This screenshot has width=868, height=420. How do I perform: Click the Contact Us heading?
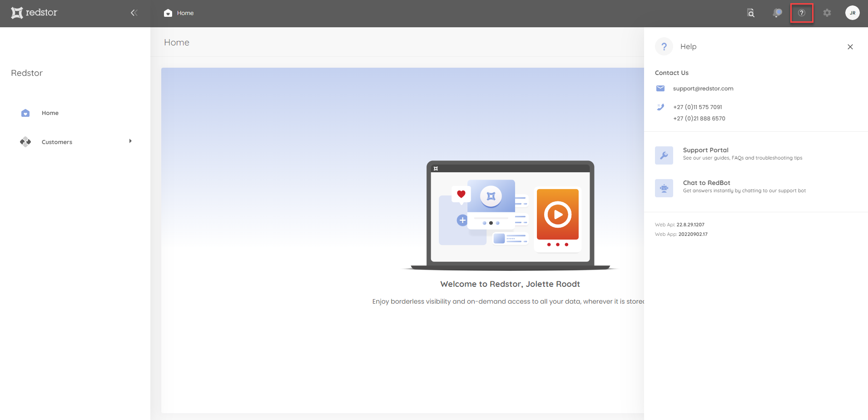point(672,73)
